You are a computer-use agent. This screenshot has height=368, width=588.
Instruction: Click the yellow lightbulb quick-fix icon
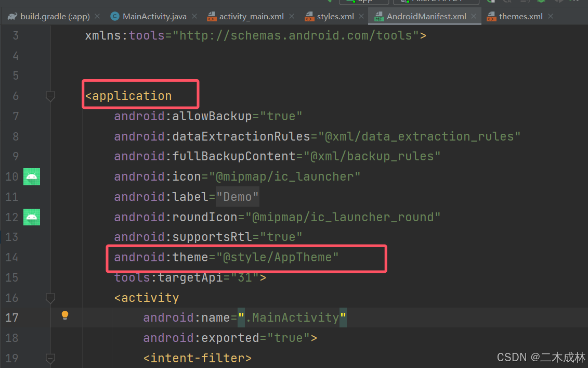[65, 315]
